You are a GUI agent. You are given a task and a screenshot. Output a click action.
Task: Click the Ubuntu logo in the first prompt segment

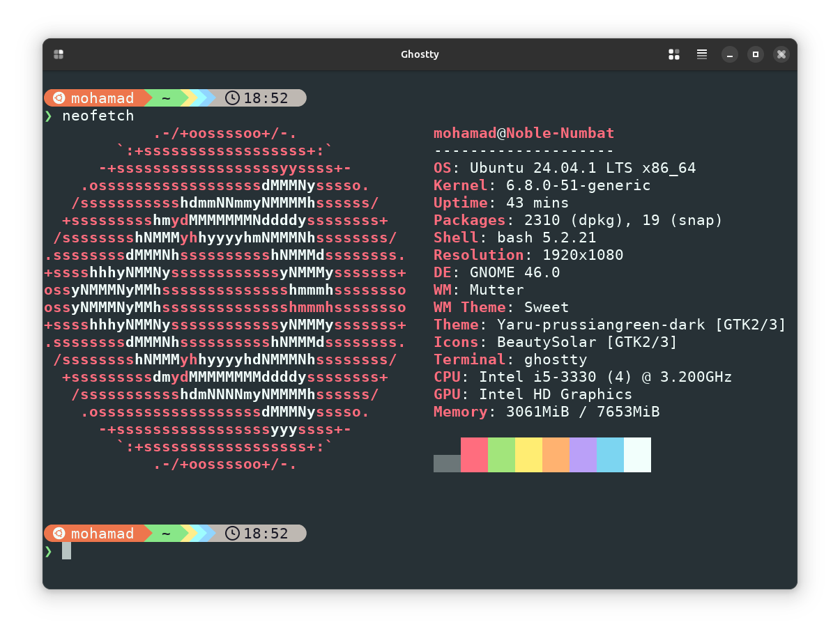[x=59, y=98]
